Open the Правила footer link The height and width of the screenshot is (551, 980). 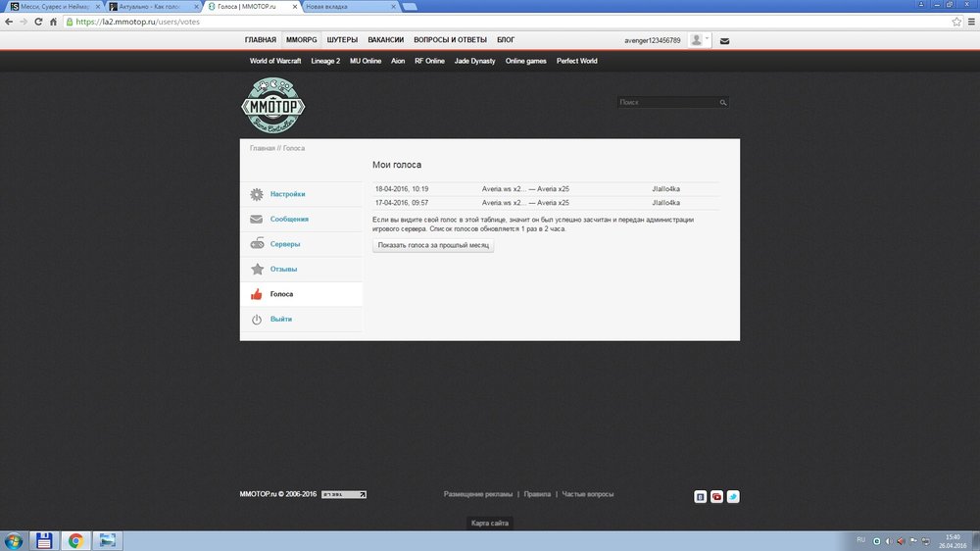click(x=537, y=494)
